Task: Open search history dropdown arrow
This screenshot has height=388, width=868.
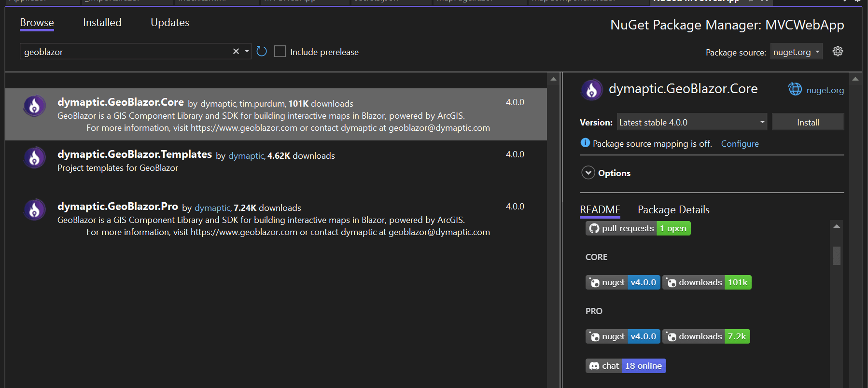Action: pos(247,51)
